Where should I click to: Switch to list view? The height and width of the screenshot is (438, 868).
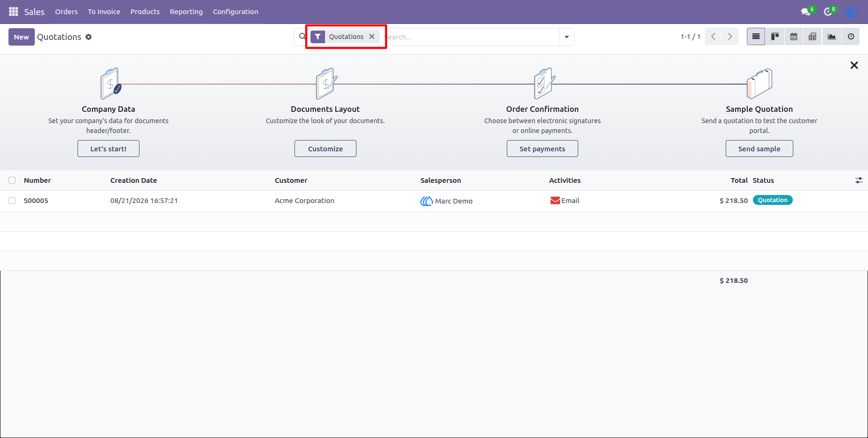[756, 37]
